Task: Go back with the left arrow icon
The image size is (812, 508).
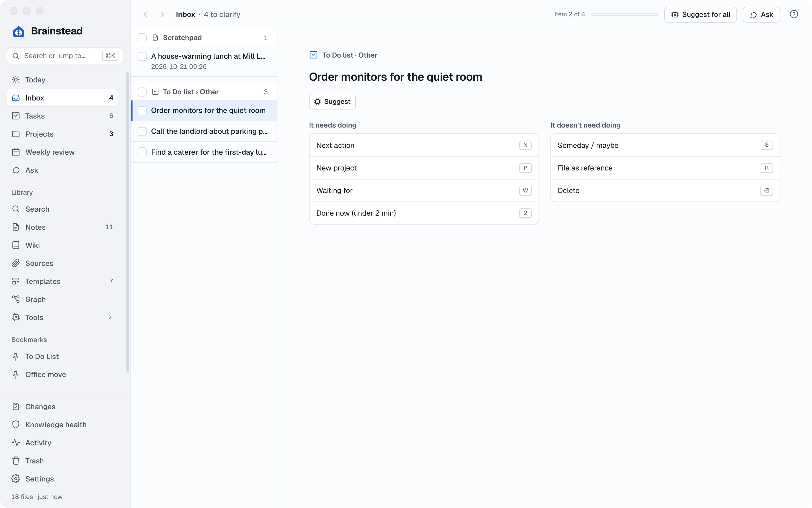Action: click(145, 14)
